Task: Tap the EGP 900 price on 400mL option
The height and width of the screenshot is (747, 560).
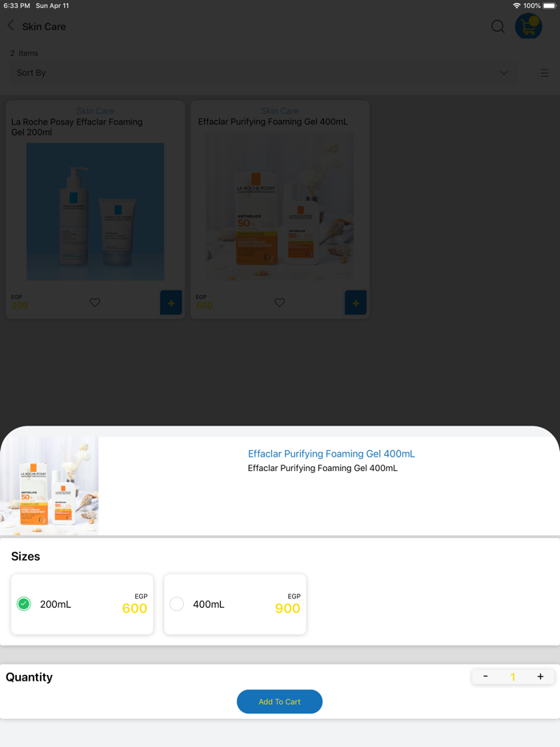Action: (x=288, y=604)
